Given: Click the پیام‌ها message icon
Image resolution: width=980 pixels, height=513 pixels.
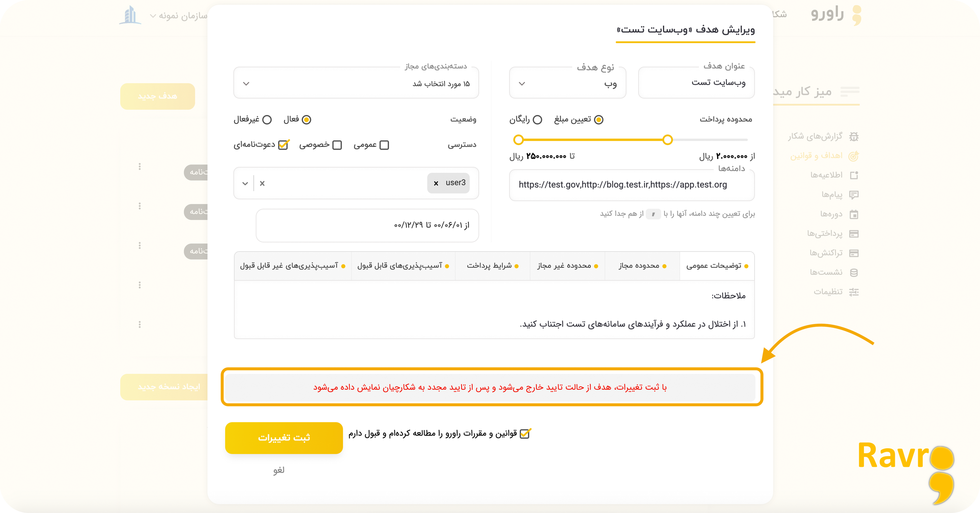Looking at the screenshot, I should pos(854,195).
